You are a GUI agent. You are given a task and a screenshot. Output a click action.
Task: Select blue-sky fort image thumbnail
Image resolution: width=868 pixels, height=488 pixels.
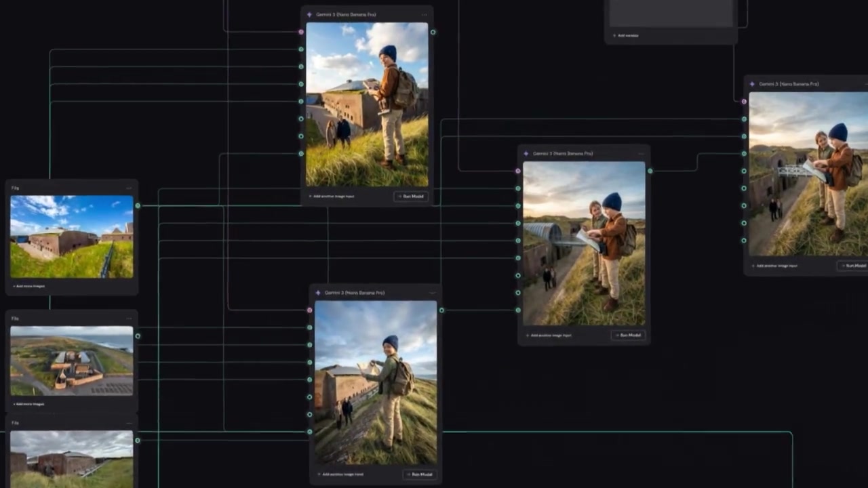click(x=72, y=237)
